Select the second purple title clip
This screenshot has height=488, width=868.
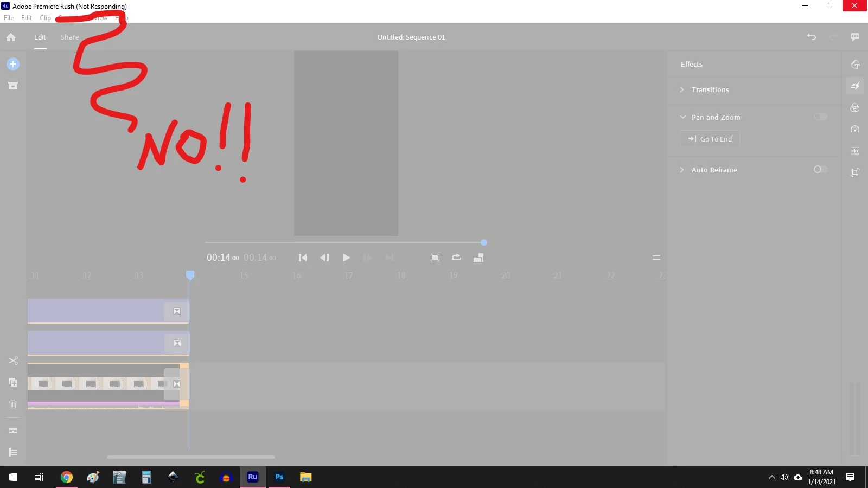[108, 343]
